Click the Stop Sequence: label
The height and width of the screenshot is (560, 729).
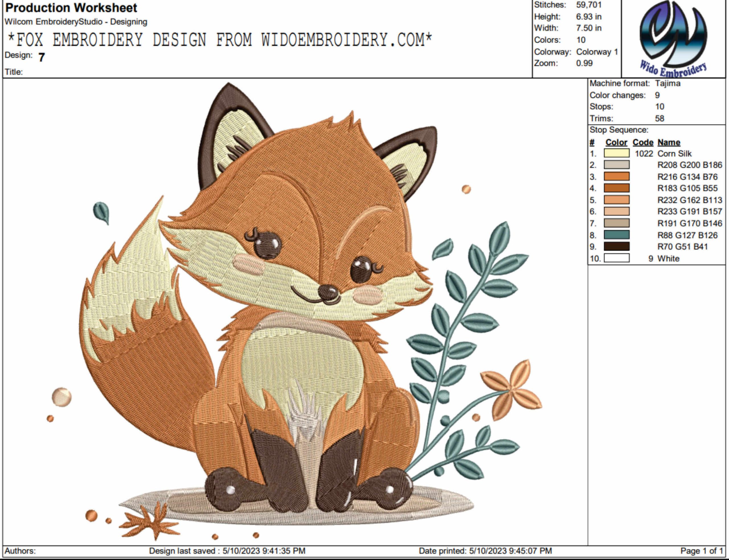click(619, 130)
